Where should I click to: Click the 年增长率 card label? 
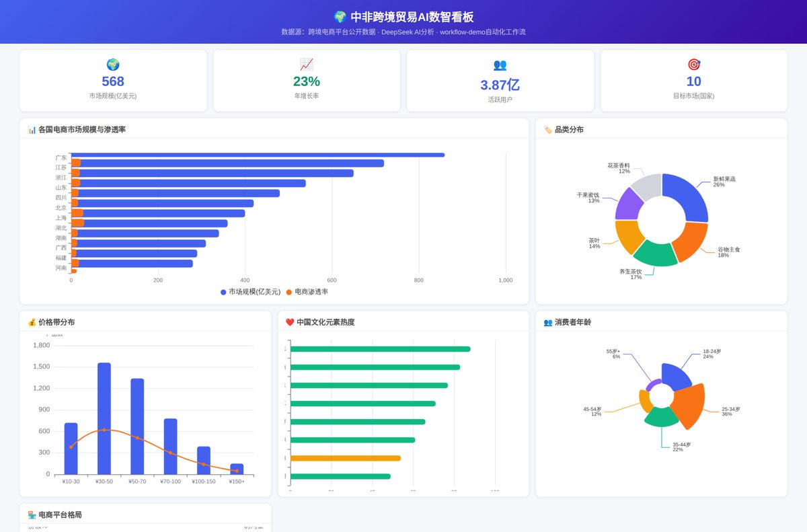[307, 96]
